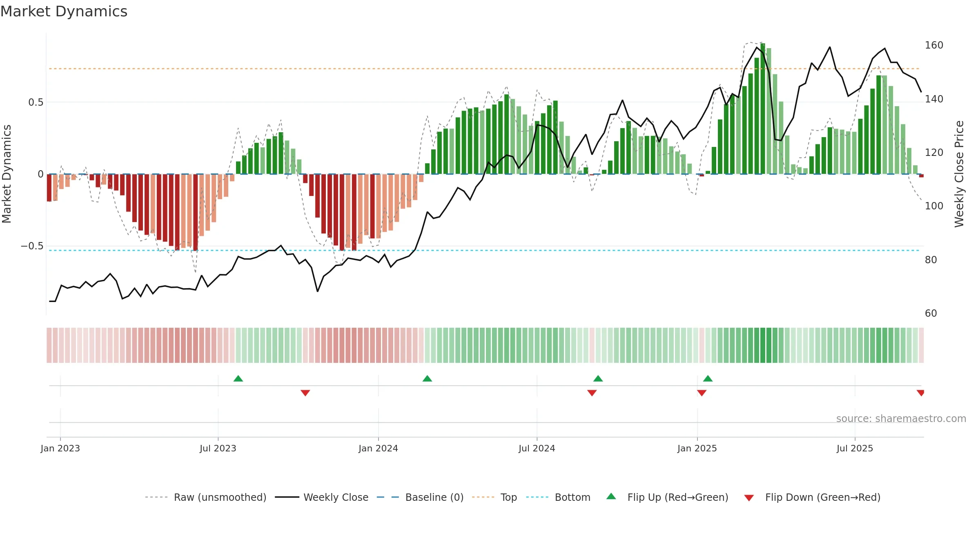980x551 pixels.
Task: Click the Jul 2023 x-axis label
Action: (x=218, y=448)
